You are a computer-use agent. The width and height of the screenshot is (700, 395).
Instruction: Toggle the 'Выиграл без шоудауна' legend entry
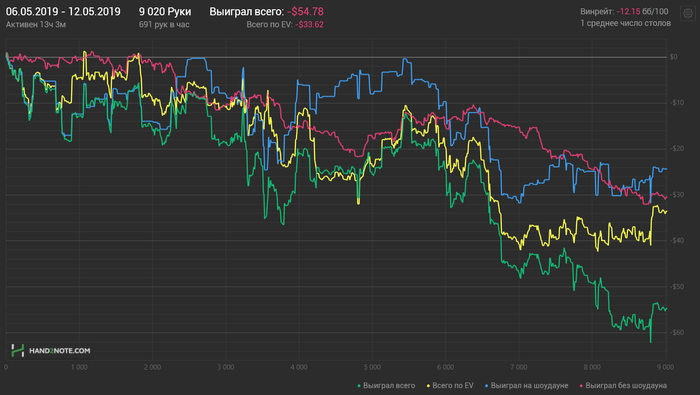623,386
